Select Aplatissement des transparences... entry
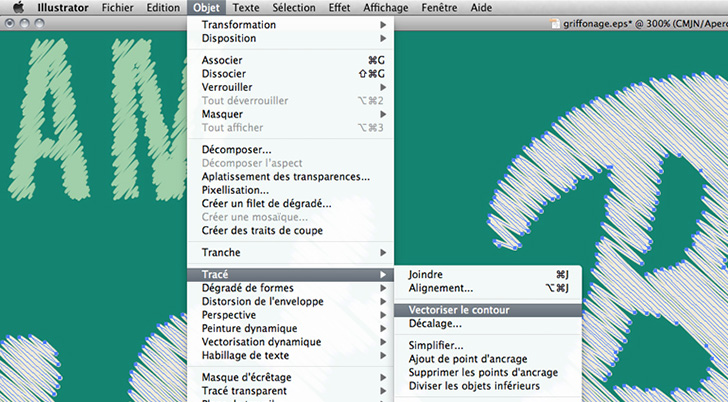 (x=291, y=176)
